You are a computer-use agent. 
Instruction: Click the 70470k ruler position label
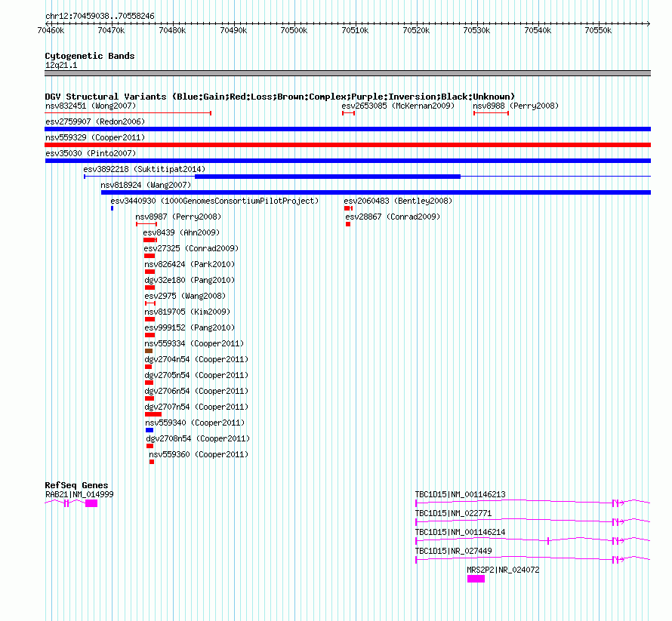(x=112, y=30)
